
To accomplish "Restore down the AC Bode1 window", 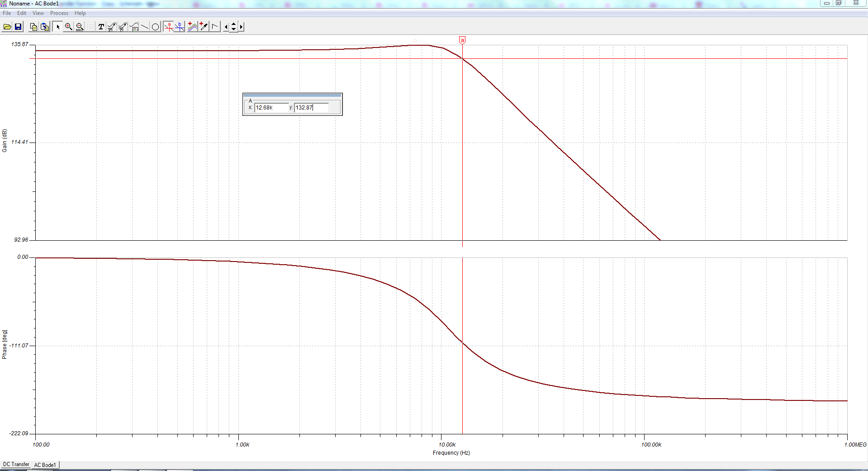I will pyautogui.click(x=838, y=3).
